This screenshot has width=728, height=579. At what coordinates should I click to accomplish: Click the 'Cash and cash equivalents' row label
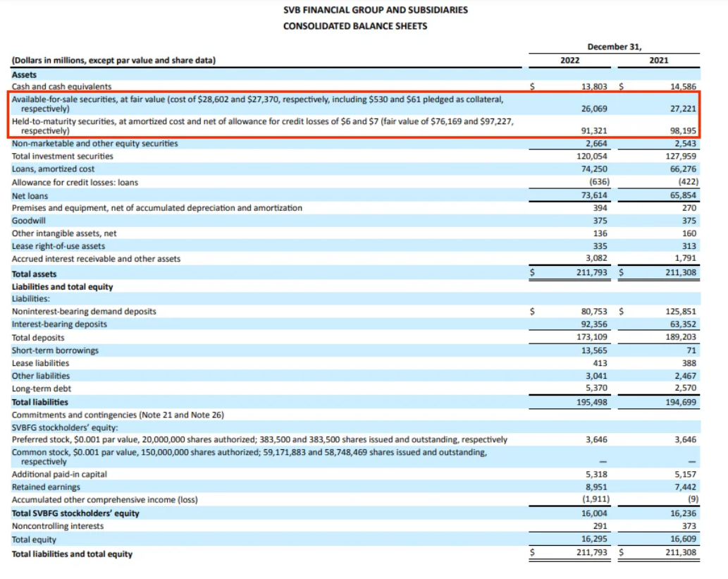click(x=62, y=87)
